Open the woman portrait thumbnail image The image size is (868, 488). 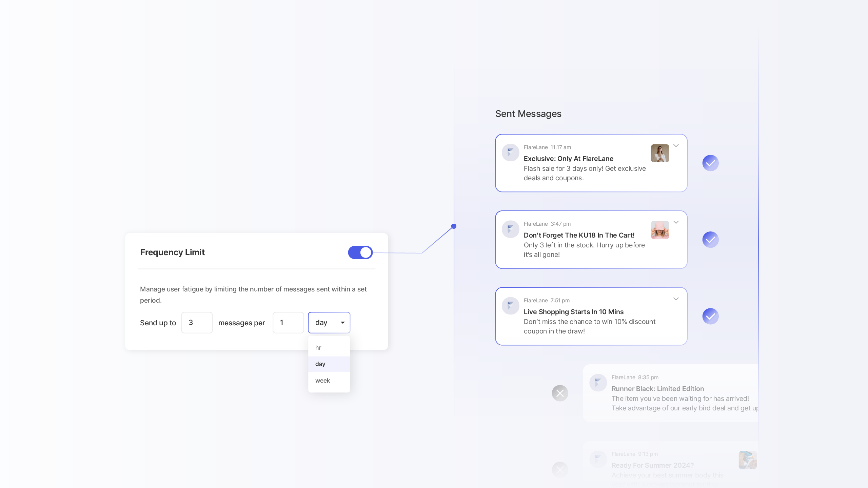(x=660, y=153)
